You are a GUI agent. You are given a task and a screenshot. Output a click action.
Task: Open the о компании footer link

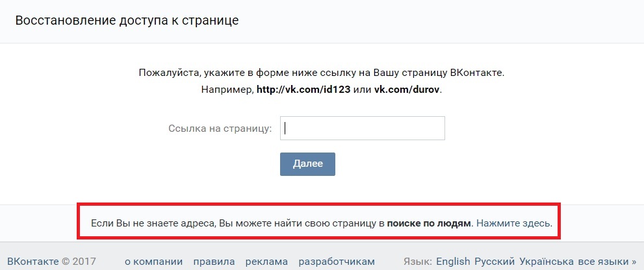(153, 262)
